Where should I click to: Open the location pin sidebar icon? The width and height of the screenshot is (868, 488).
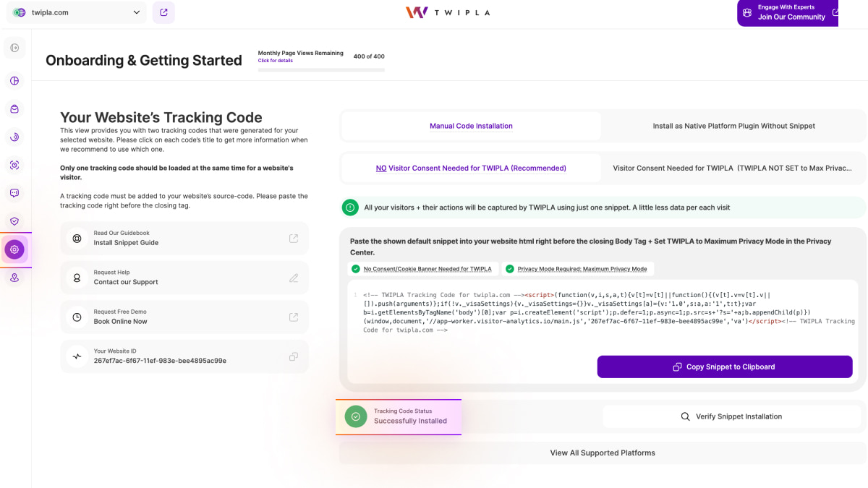pyautogui.click(x=14, y=278)
